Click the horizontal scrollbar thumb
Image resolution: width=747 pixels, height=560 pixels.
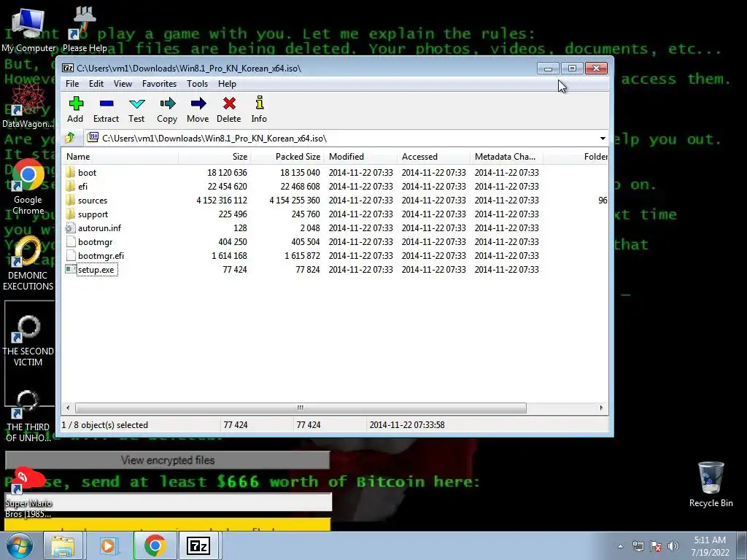[301, 408]
